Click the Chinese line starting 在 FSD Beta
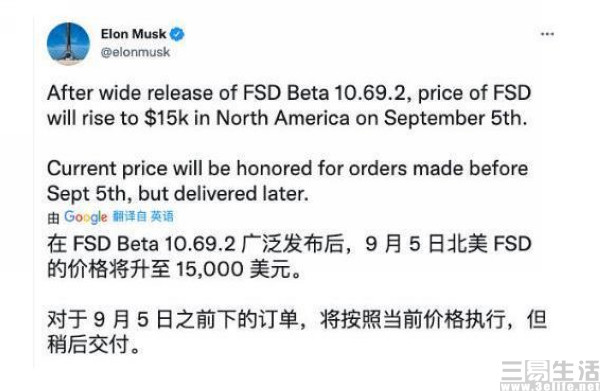This screenshot has height=391, width=600. [289, 243]
